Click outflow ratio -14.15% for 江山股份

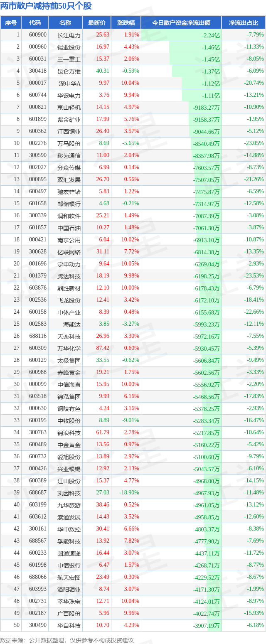[254, 481]
